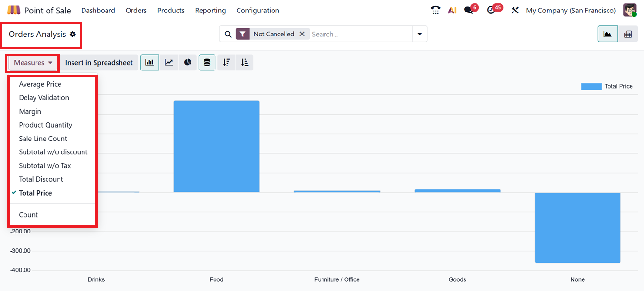Image resolution: width=644 pixels, height=291 pixels.
Task: Open the Reporting menu
Action: [210, 10]
